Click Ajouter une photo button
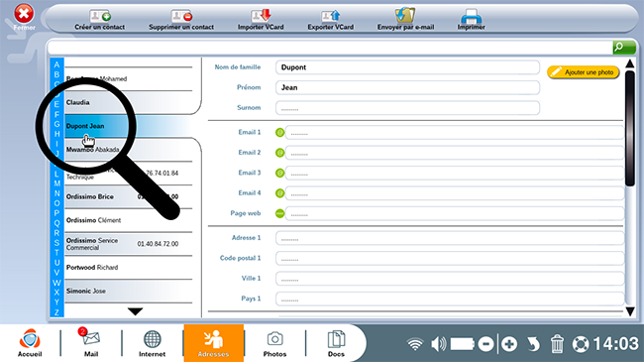The height and width of the screenshot is (362, 644). [x=583, y=72]
